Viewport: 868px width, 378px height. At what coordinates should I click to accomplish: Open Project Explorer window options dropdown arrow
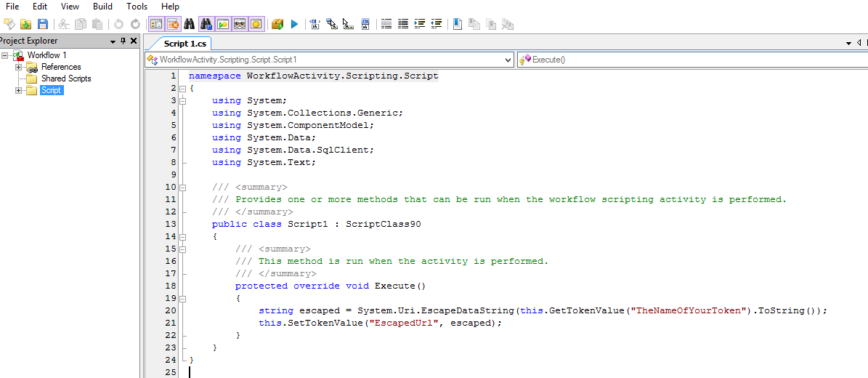point(113,41)
